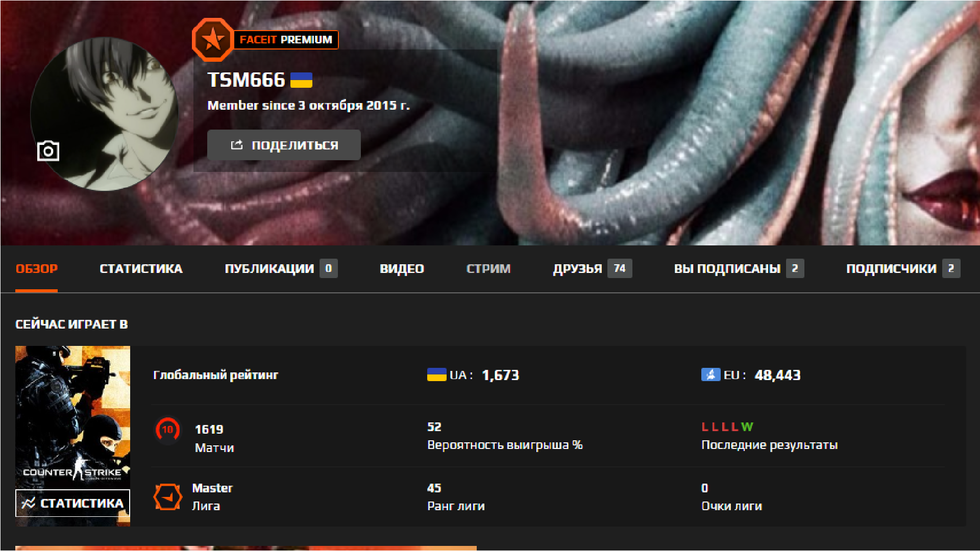
Task: Go to the Видео tab
Action: [402, 269]
